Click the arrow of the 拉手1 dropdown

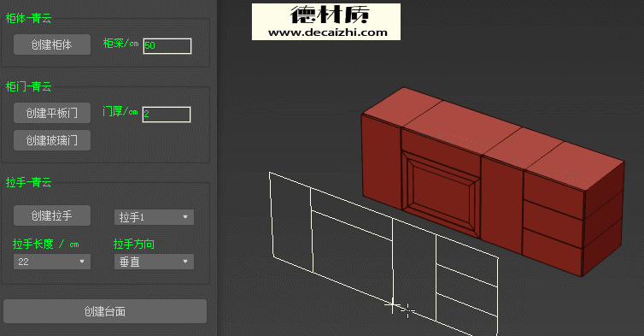click(185, 217)
